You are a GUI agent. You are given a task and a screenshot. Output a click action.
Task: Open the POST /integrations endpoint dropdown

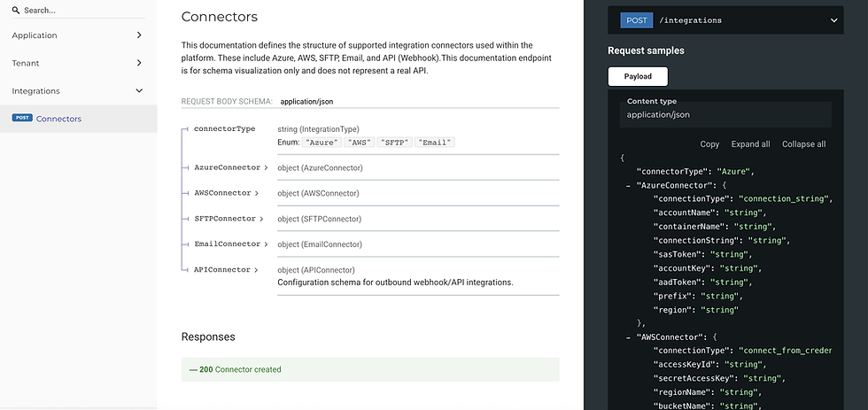coord(725,20)
